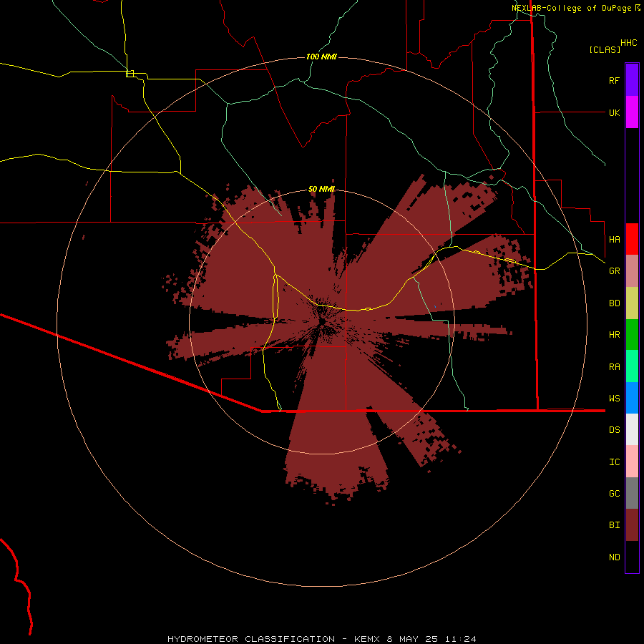Image resolution: width=644 pixels, height=644 pixels.
Task: Click the GR salmon legend swatch
Action: pyautogui.click(x=632, y=271)
